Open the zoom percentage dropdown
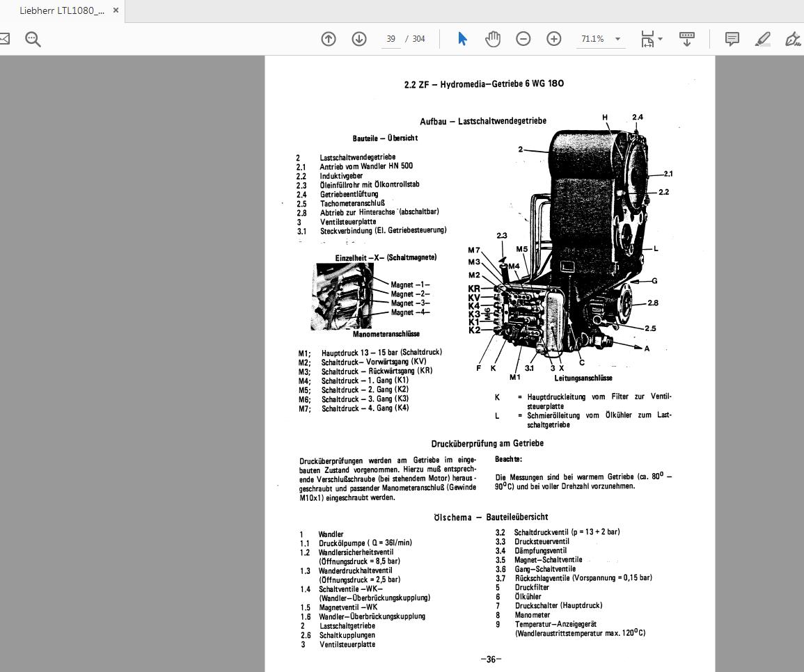The width and height of the screenshot is (804, 672). (617, 39)
